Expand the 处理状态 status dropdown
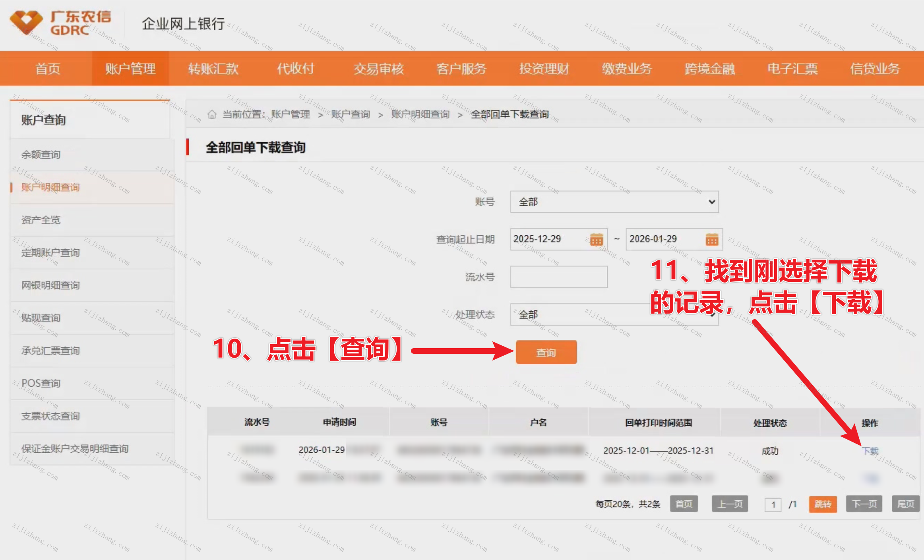The width and height of the screenshot is (924, 560). click(614, 315)
